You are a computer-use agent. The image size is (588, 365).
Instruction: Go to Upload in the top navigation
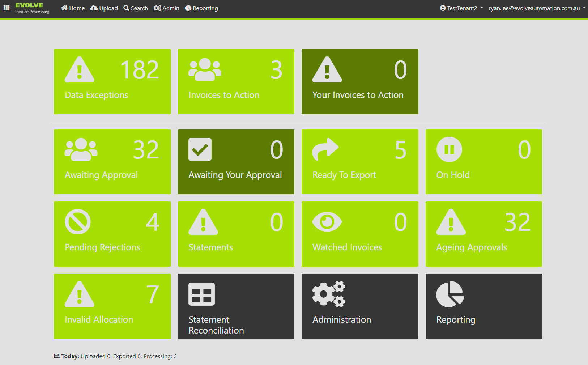pos(104,8)
